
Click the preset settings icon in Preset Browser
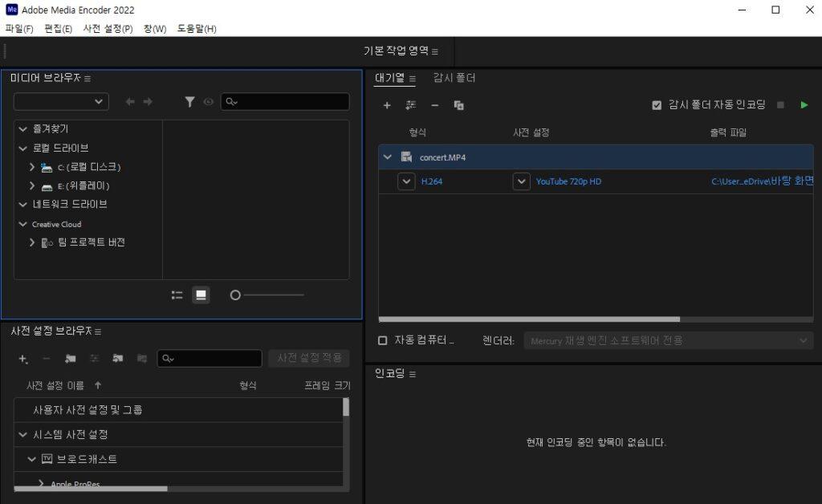click(x=95, y=359)
